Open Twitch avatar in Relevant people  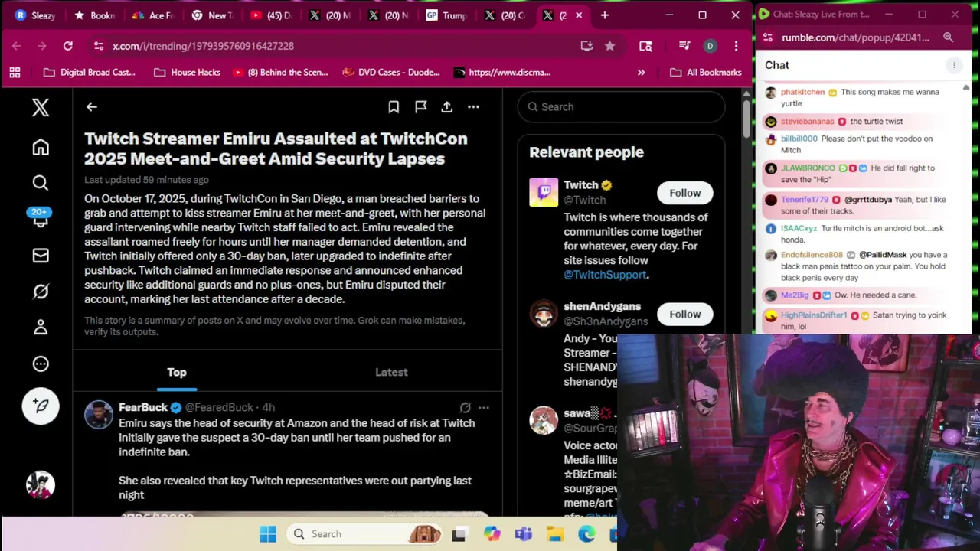pos(544,192)
